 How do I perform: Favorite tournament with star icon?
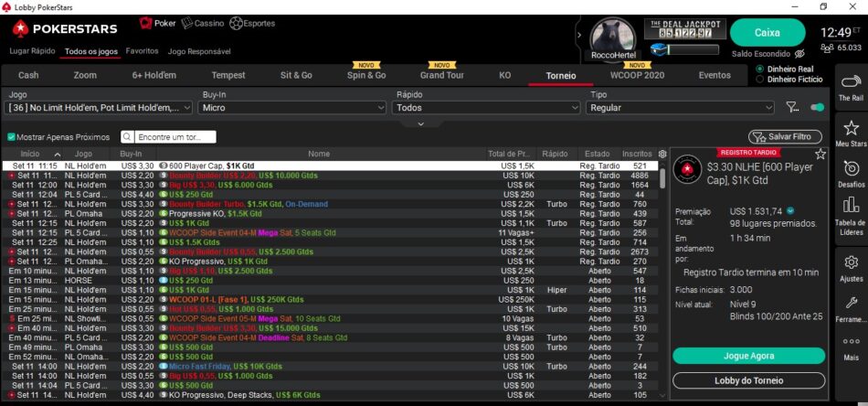tap(820, 154)
